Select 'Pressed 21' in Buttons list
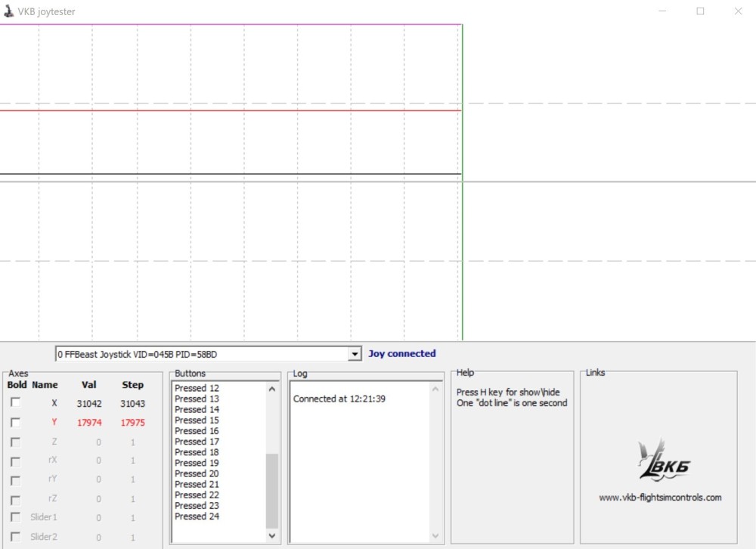756x549 pixels. pos(197,484)
